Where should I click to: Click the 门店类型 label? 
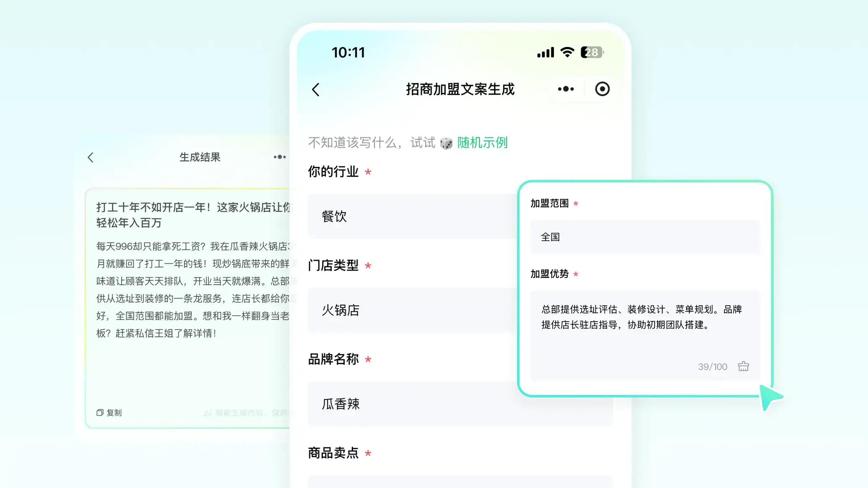tap(333, 265)
